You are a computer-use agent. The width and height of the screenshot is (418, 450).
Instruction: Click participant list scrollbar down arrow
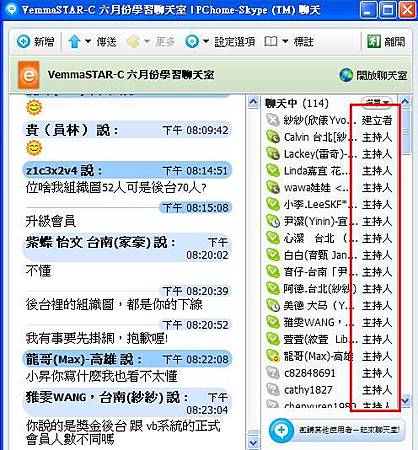[405, 400]
